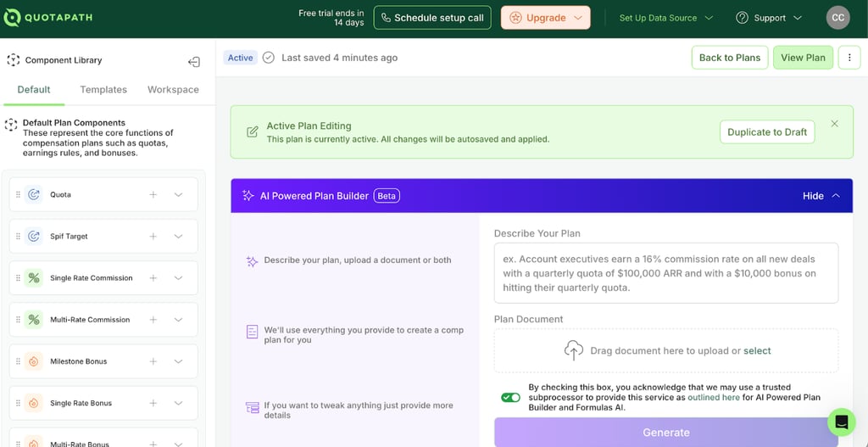Hide the AI Powered Plan Builder

click(x=821, y=196)
